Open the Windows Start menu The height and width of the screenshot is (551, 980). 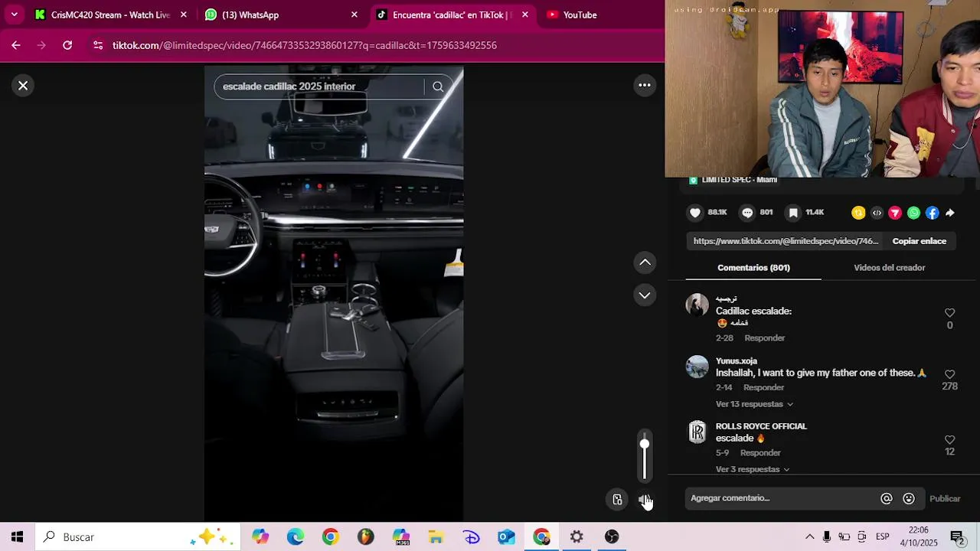(17, 537)
